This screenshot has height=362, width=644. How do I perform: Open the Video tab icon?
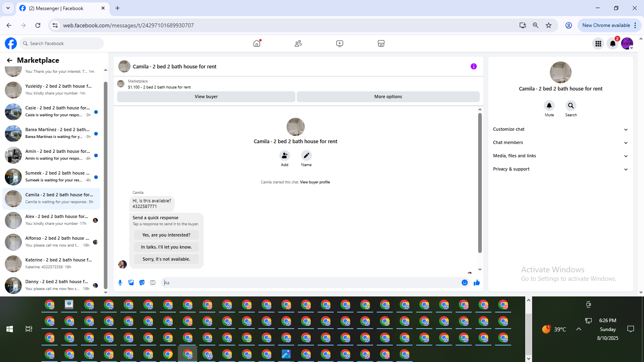tap(340, 43)
